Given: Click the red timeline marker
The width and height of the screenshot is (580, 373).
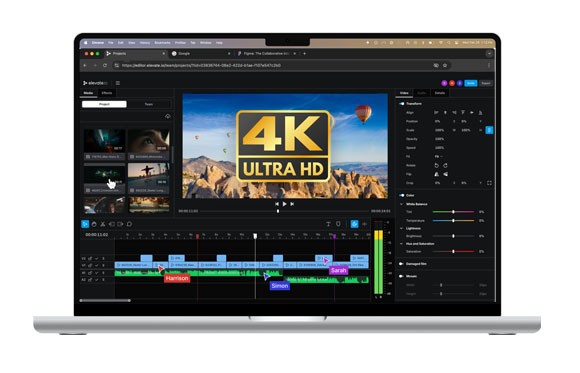Looking at the screenshot, I should 197,236.
